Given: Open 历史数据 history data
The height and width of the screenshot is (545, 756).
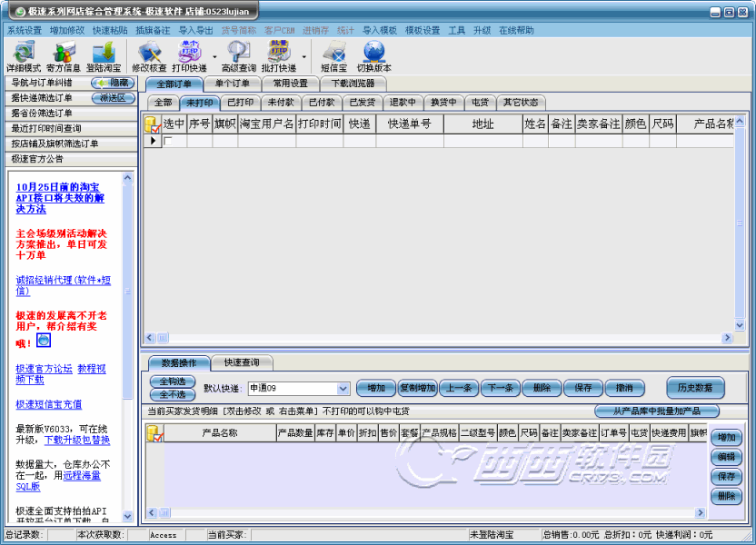Looking at the screenshot, I should (695, 388).
